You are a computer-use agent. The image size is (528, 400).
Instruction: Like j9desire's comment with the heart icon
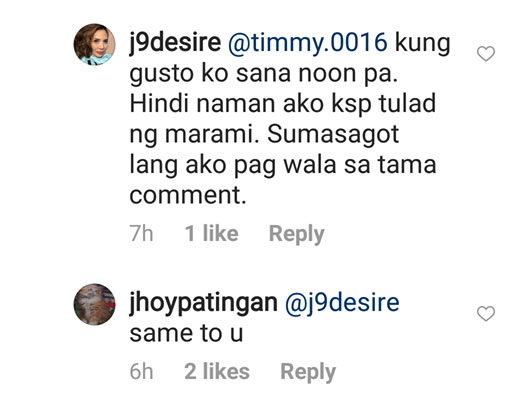click(x=486, y=54)
